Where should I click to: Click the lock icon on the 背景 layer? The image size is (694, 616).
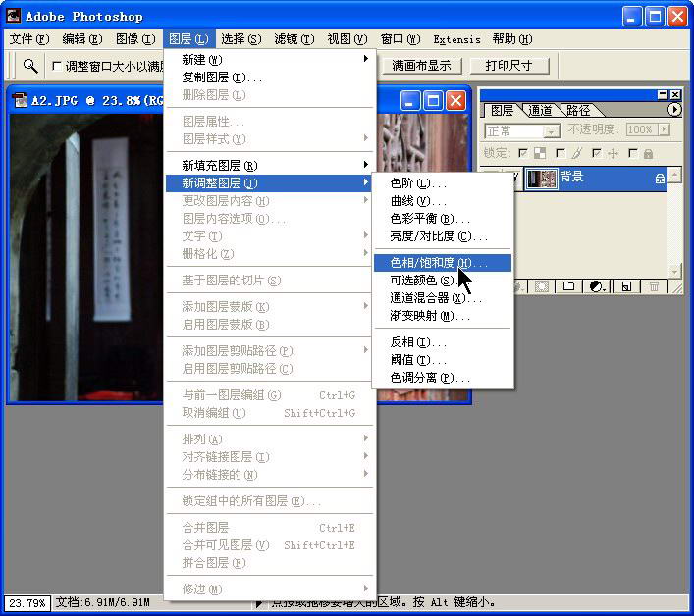[x=660, y=179]
